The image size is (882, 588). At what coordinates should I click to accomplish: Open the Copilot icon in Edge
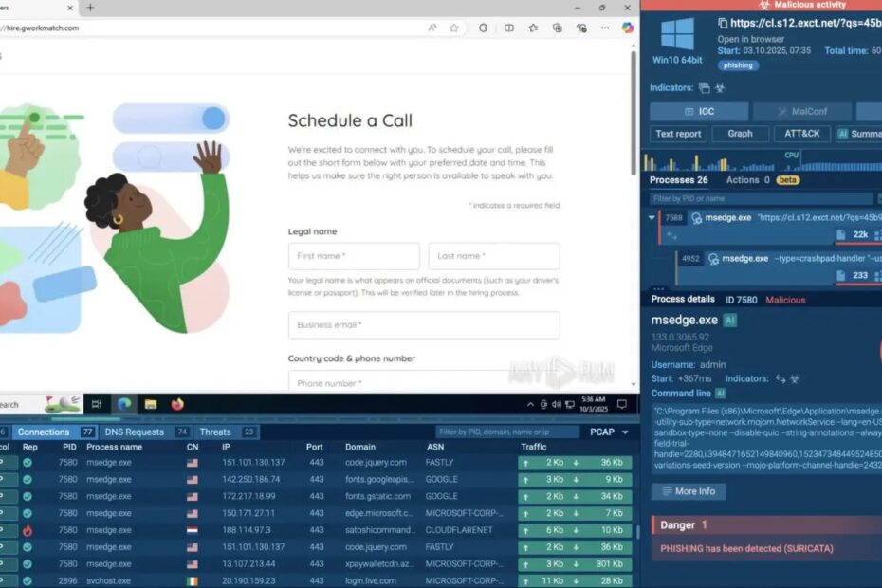tap(628, 28)
